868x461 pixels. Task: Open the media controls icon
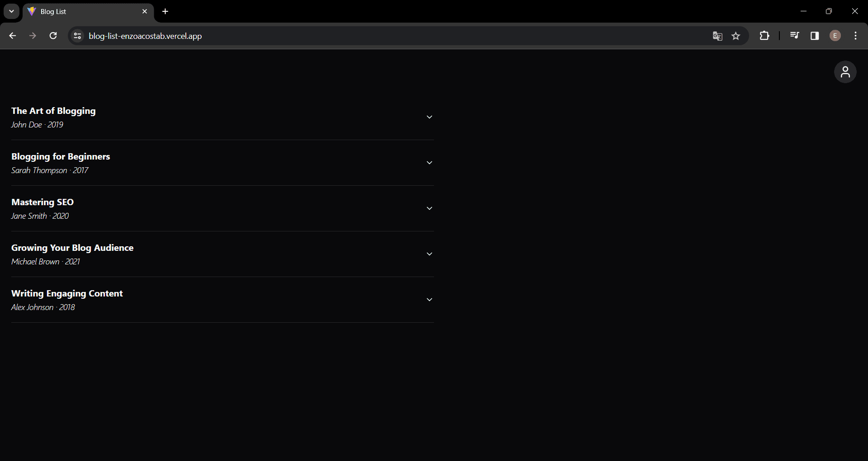tap(794, 36)
